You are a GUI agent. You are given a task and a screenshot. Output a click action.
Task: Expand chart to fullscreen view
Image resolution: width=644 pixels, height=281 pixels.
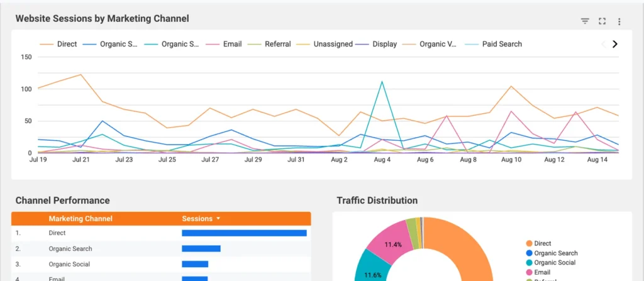pos(602,21)
